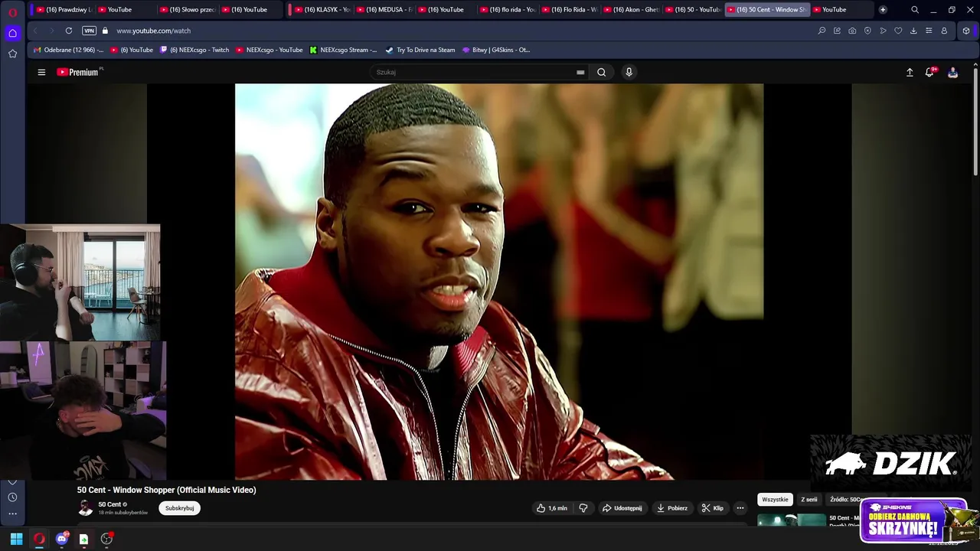Screen dimensions: 980x551
Task: Open the 50 Cent channel avatar
Action: [x=86, y=508]
